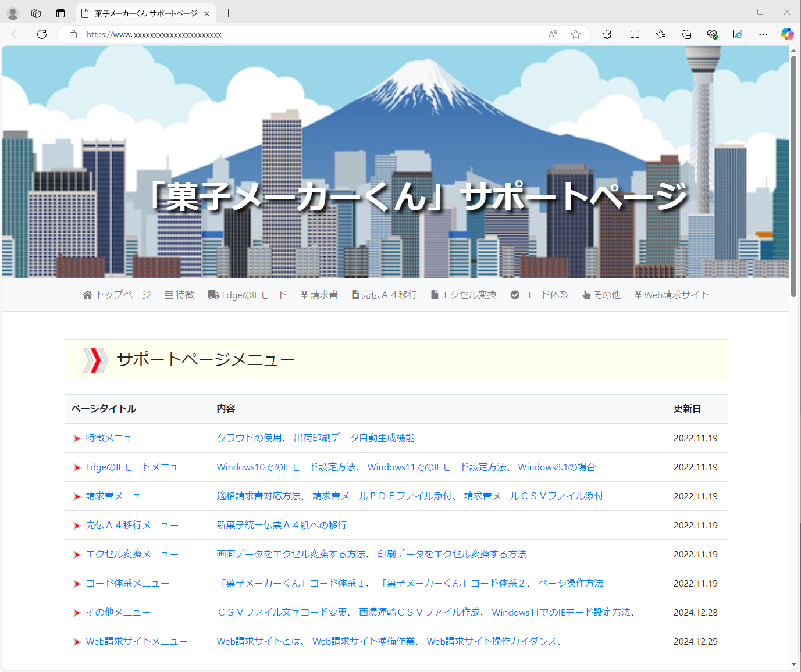Open エクセル変換 in navigation bar
Screen dimensions: 801x672
[x=464, y=295]
